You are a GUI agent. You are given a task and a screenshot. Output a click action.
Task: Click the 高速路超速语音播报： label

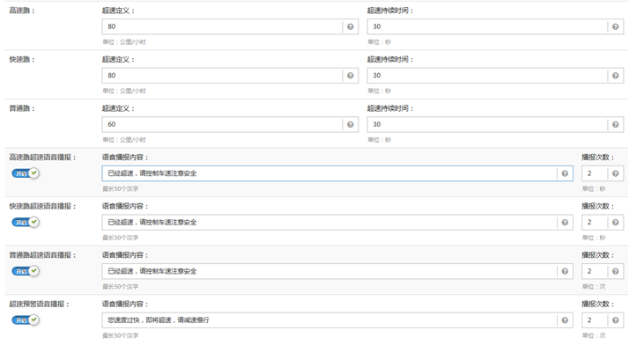coord(42,158)
